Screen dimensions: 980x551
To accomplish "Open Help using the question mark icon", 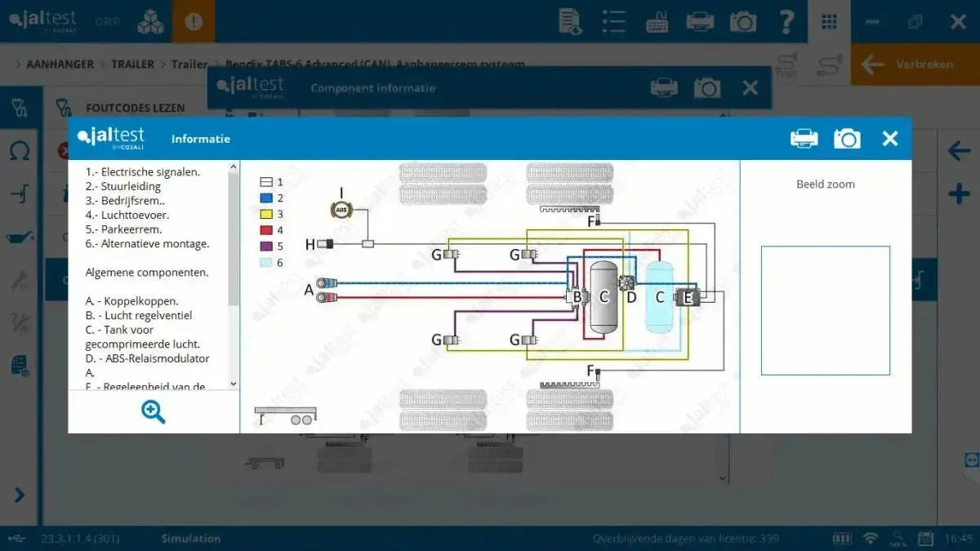I will point(786,21).
